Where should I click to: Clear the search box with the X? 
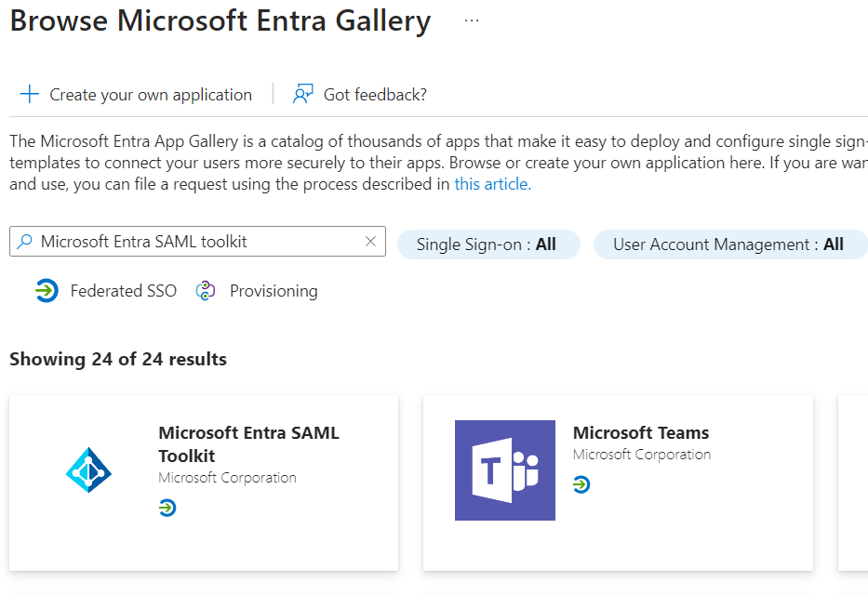[x=370, y=241]
